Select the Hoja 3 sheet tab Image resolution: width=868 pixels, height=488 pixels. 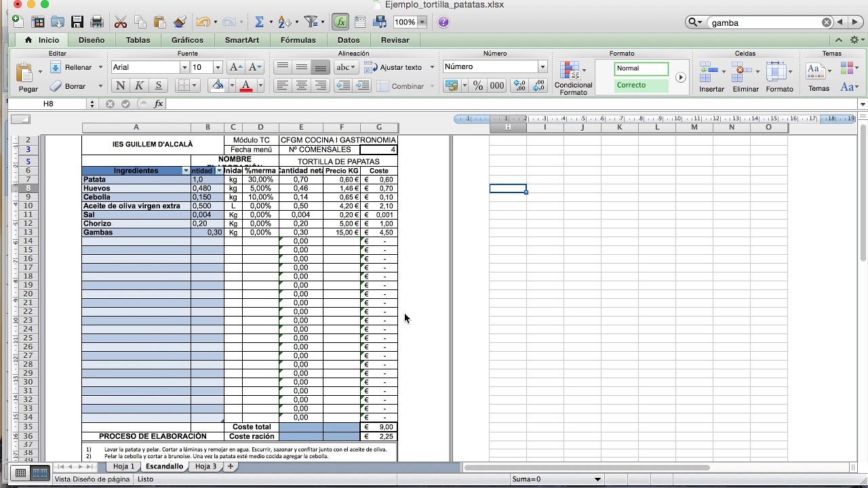(x=205, y=466)
